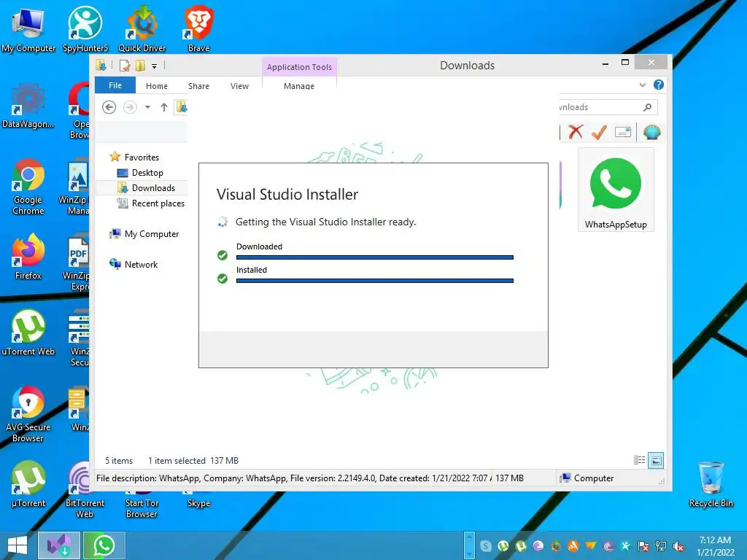
Task: Open Explorer help question mark
Action: [659, 85]
